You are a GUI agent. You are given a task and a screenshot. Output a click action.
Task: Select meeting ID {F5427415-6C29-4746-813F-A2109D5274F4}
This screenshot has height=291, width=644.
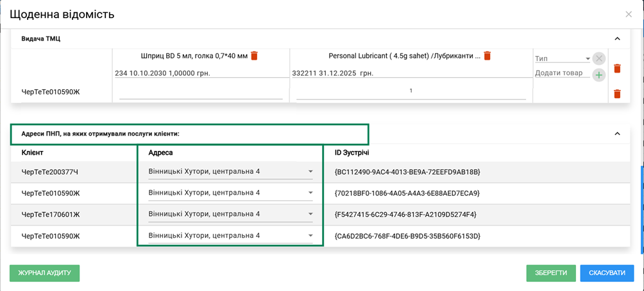[406, 214]
